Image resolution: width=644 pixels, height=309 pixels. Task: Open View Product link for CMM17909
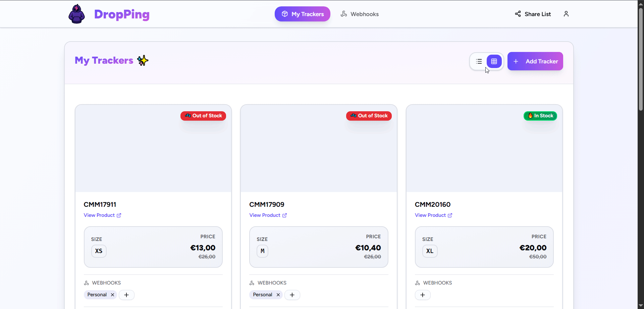coord(268,215)
